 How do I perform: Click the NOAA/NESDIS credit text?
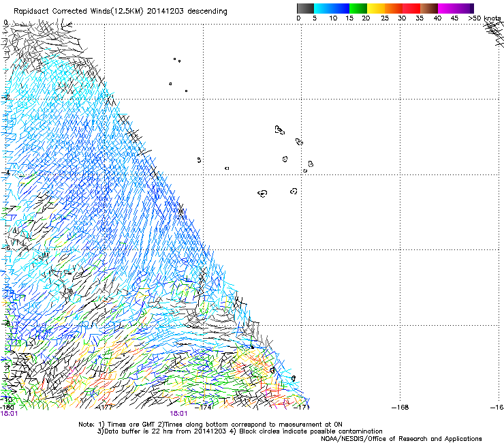coord(401,439)
